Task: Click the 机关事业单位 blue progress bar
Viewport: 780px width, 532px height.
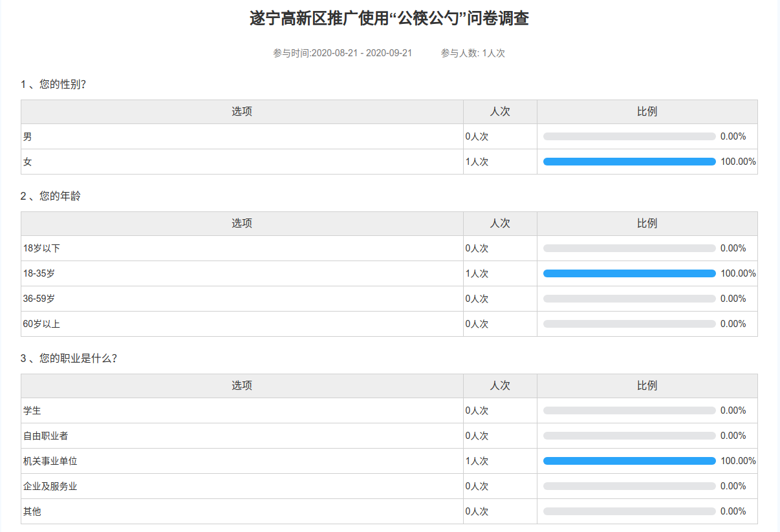Action: tap(629, 461)
